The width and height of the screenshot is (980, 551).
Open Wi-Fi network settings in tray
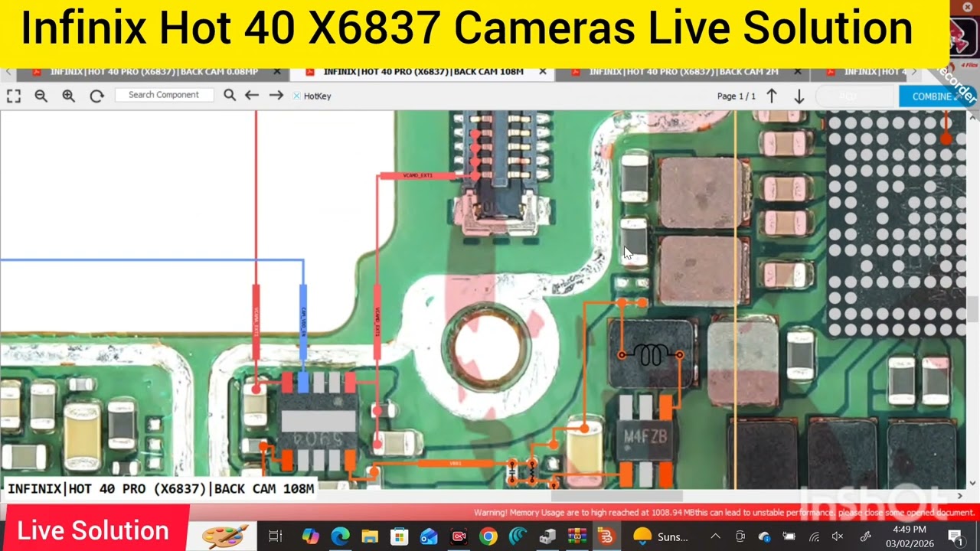813,536
